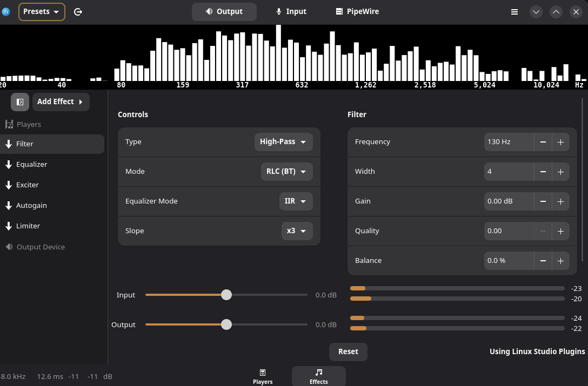
Task: Click the Output gain slider handle
Action: (226, 324)
